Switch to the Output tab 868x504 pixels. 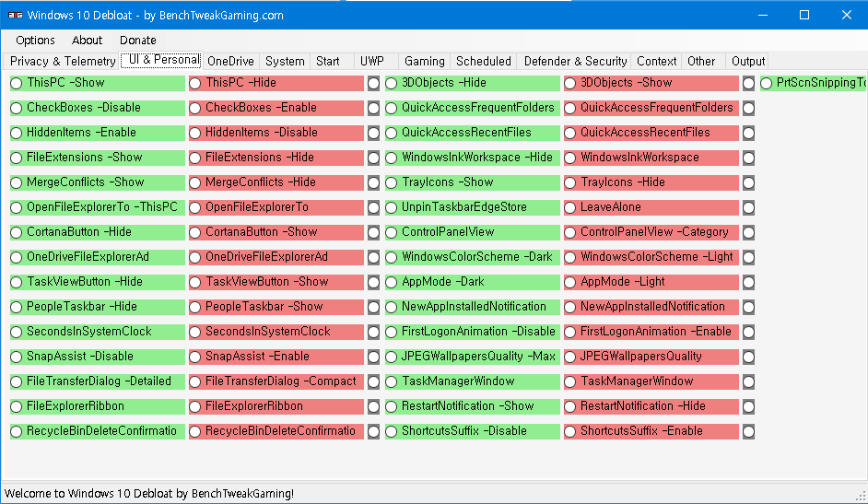click(x=748, y=61)
